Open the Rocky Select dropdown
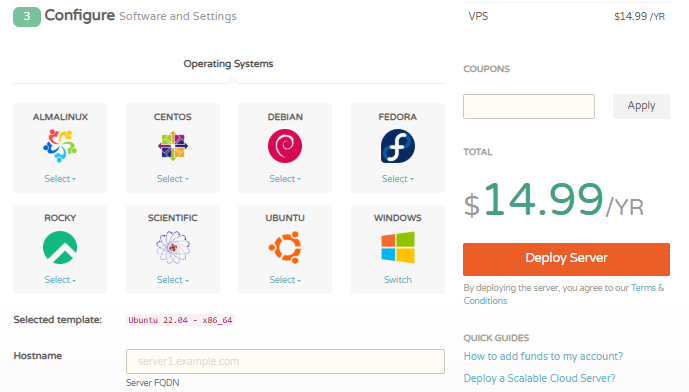This screenshot has width=689, height=392. [60, 280]
